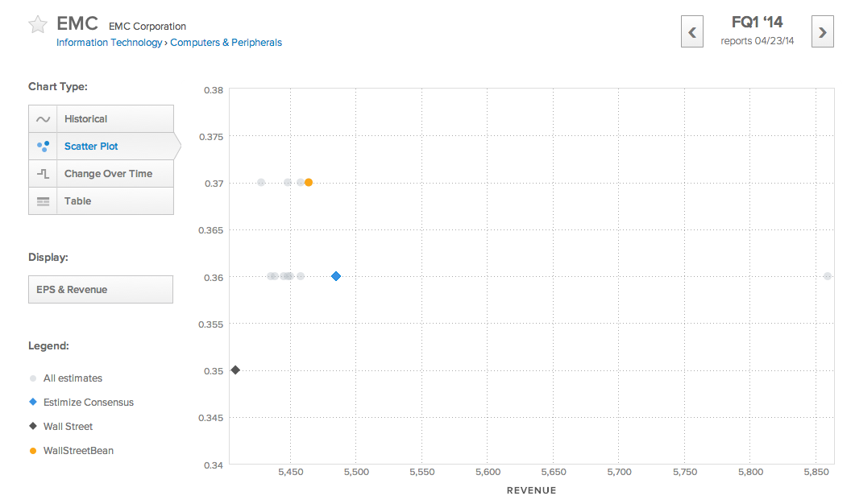851x504 pixels.
Task: Click the blue Estimize Consensus legend diamond
Action: 33,402
